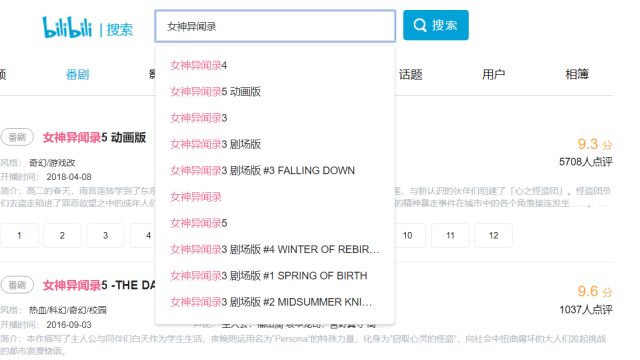Open episode 1 of 女神异闻录5 动画版
The image size is (640, 360).
[x=19, y=236]
